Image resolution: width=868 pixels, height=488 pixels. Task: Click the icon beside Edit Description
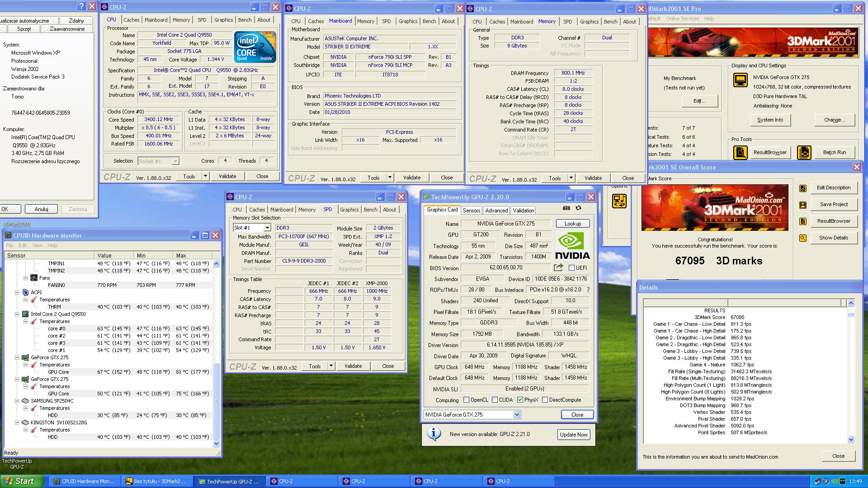point(803,188)
